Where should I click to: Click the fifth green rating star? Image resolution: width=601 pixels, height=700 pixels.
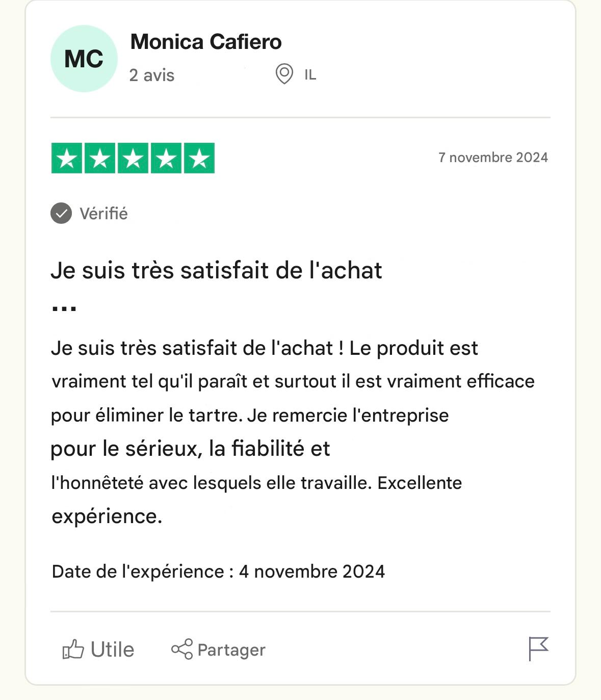tap(199, 158)
